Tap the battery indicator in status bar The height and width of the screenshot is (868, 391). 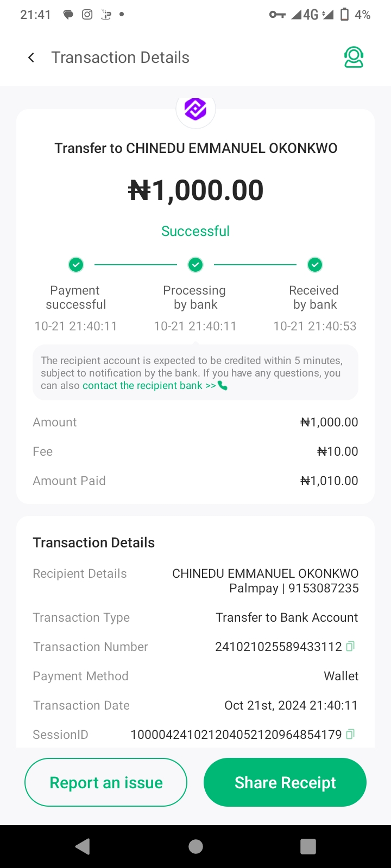coord(344,15)
